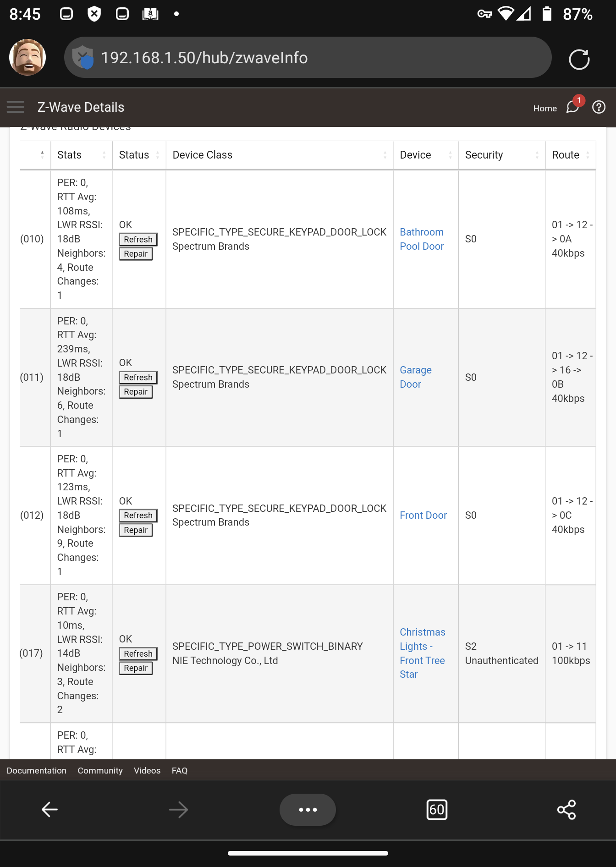This screenshot has width=616, height=867.
Task: Open the 60 tabs switcher
Action: (x=436, y=810)
